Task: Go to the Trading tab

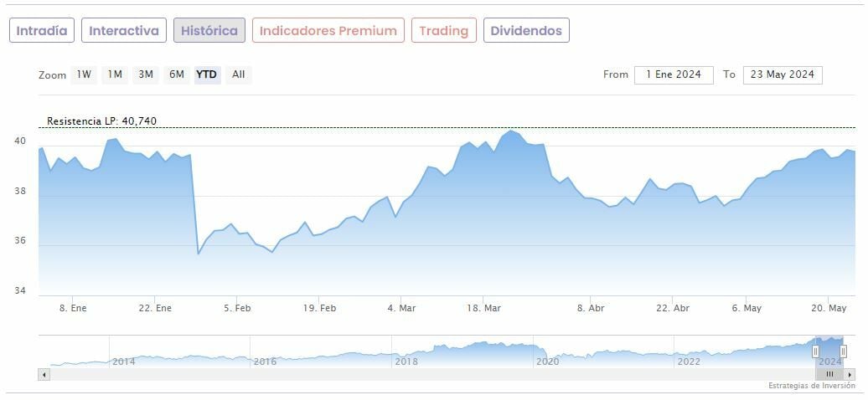Action: 443,31
